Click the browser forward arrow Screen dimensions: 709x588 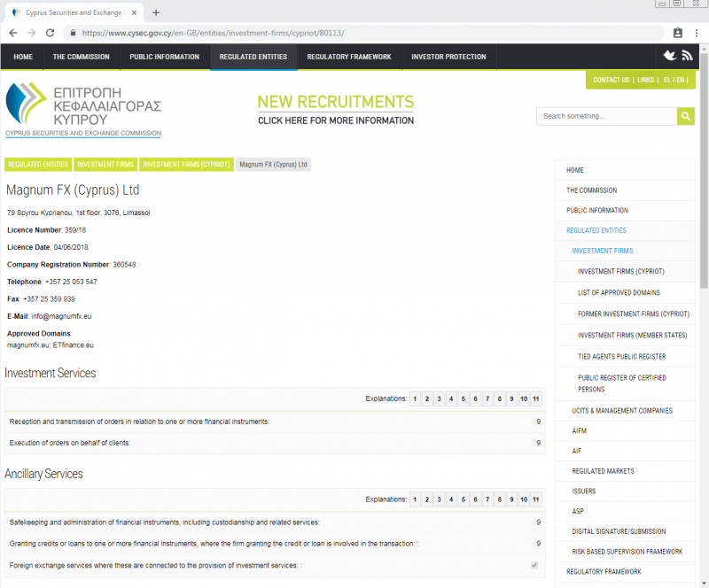[32, 33]
